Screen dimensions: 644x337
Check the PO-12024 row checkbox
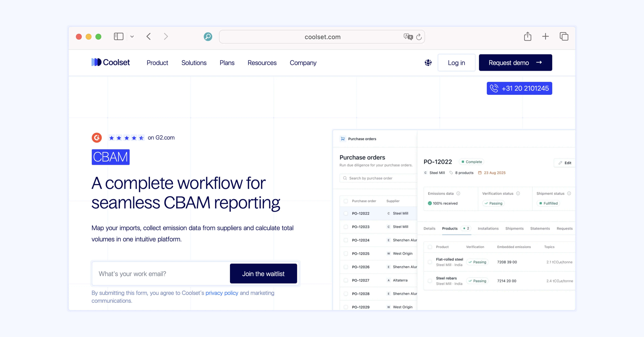pos(346,240)
